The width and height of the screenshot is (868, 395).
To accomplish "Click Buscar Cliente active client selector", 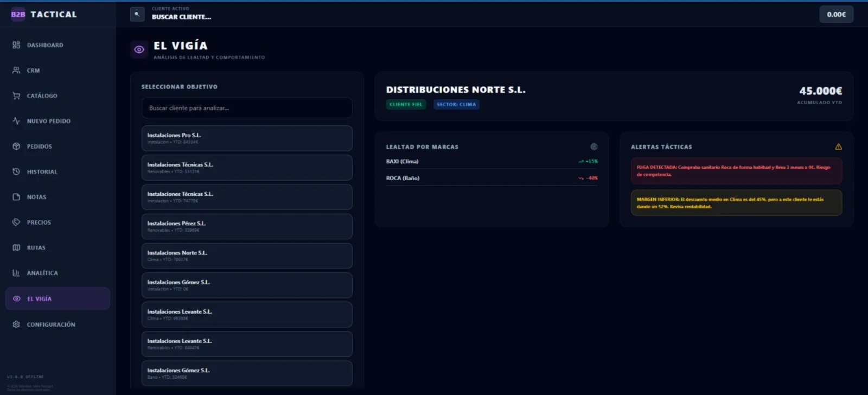I will [181, 17].
